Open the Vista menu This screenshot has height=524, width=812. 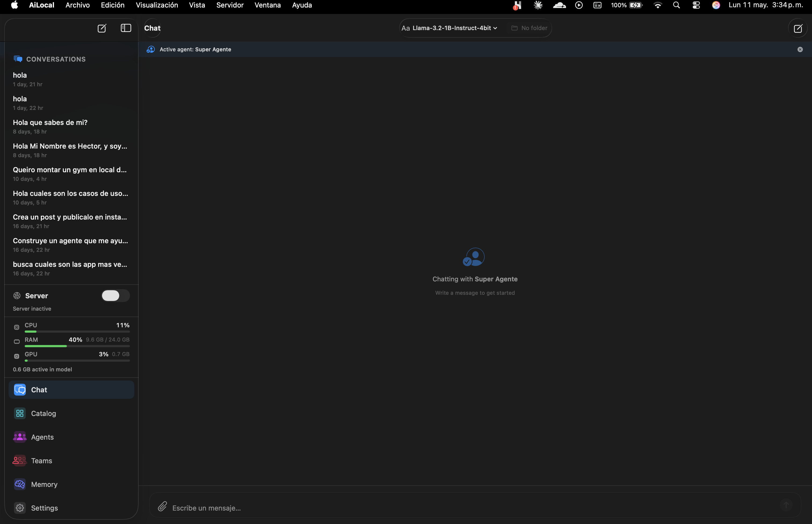[197, 5]
